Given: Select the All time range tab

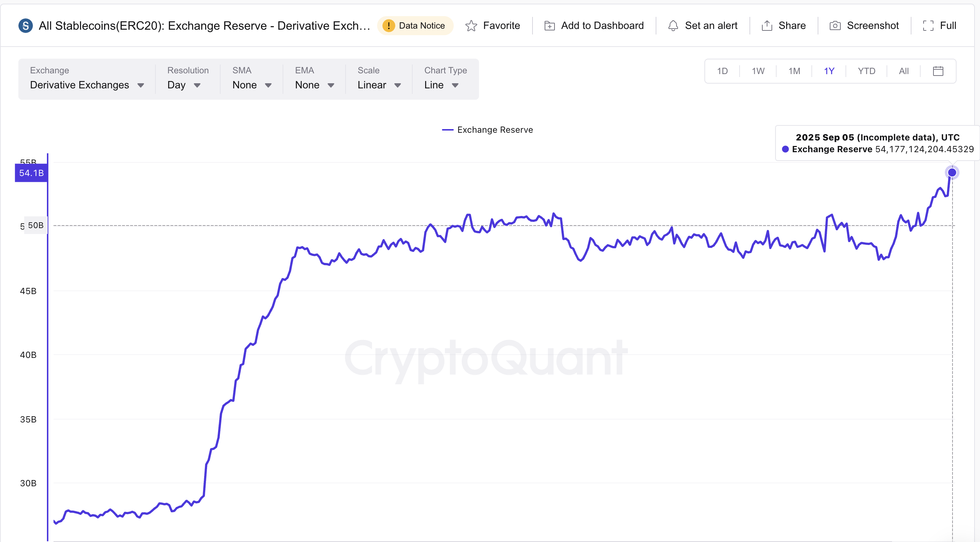Looking at the screenshot, I should [x=904, y=71].
